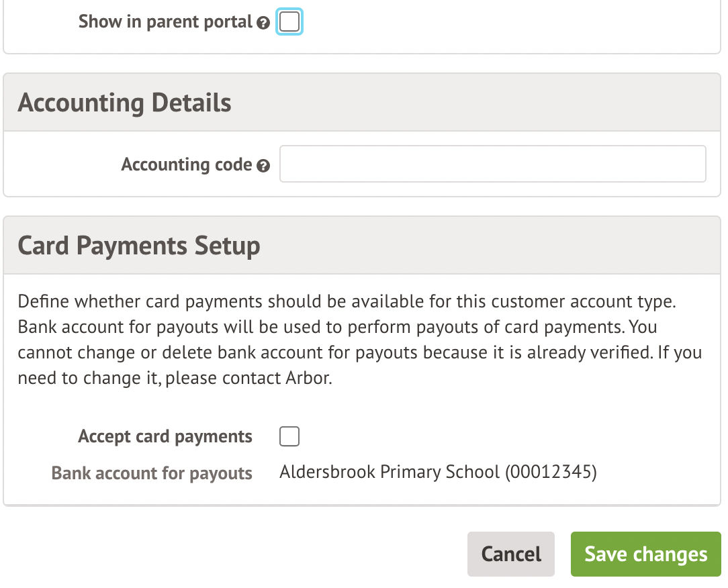Tick the Show in parent portal checkbox

[289, 21]
